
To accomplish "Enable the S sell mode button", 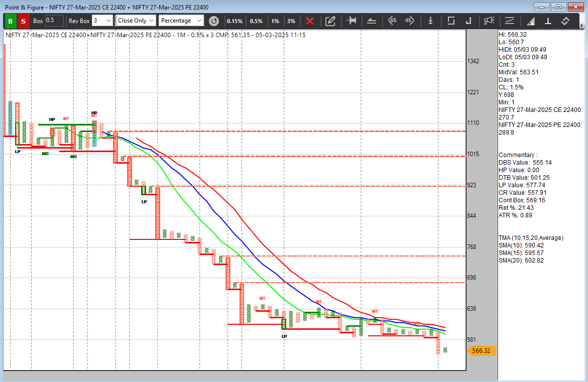I will 23,22.
